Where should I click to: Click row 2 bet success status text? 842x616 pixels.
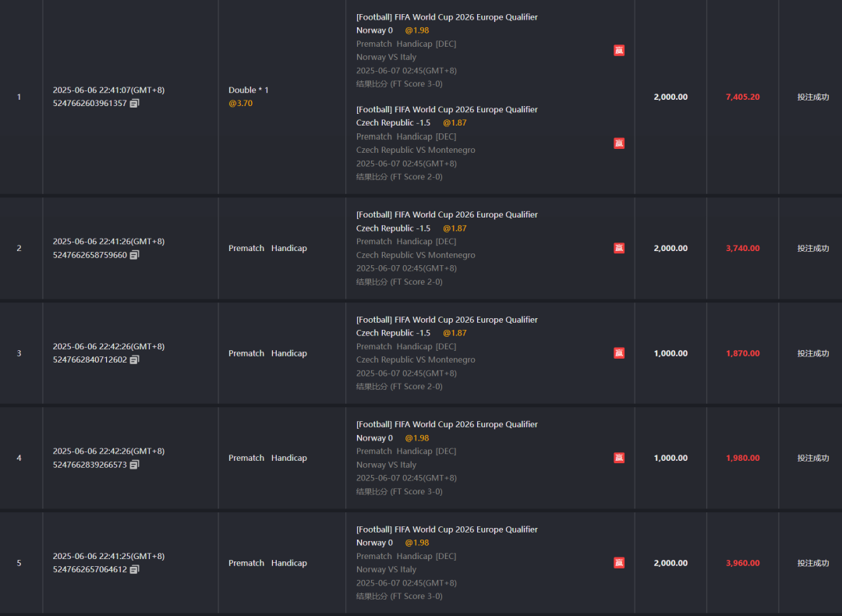coord(812,248)
